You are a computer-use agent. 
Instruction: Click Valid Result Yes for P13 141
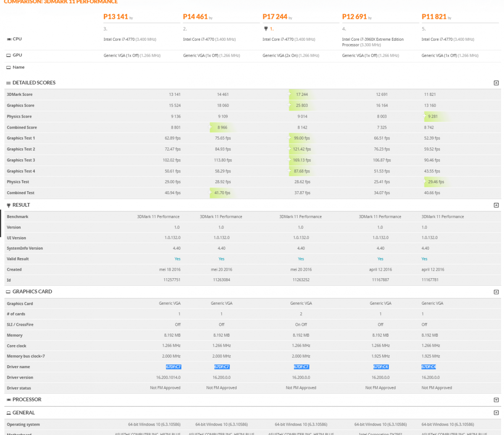coord(177,259)
